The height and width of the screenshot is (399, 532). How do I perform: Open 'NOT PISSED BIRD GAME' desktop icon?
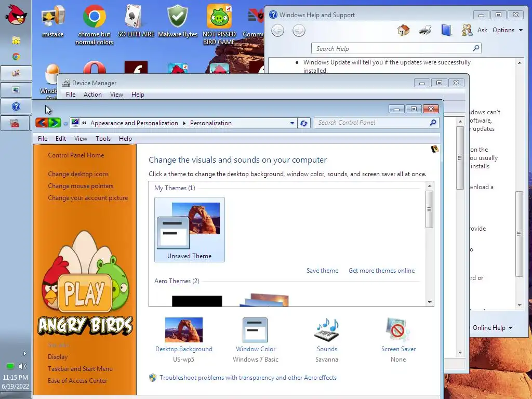(219, 25)
